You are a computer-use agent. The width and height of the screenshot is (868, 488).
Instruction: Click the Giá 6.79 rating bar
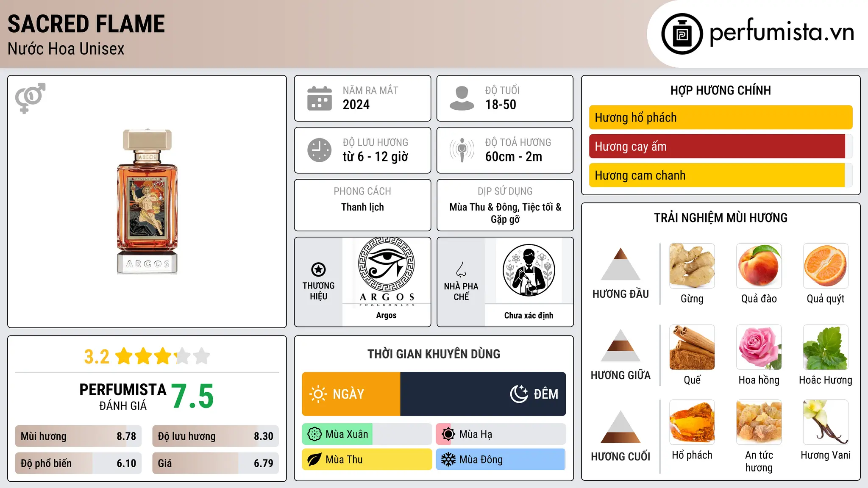[216, 463]
